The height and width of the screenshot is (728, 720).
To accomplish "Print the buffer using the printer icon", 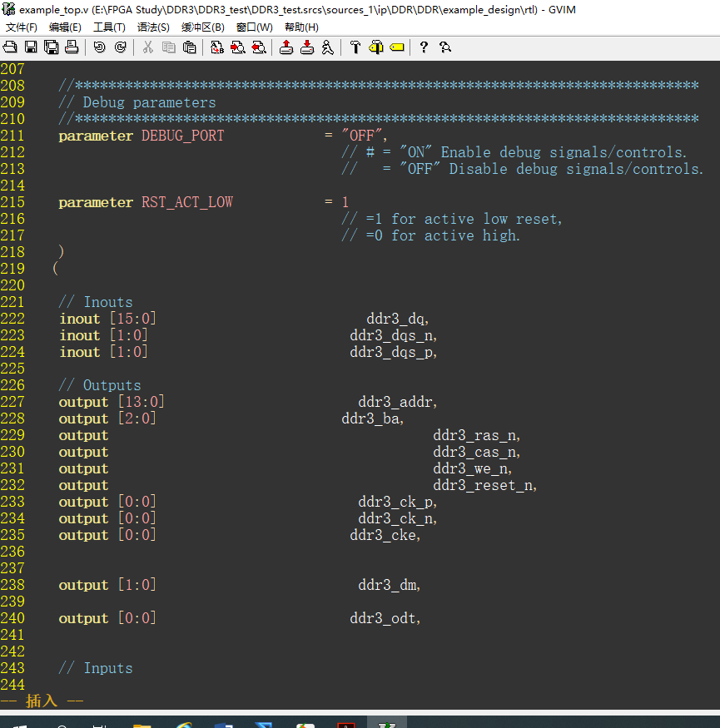I will (x=72, y=47).
